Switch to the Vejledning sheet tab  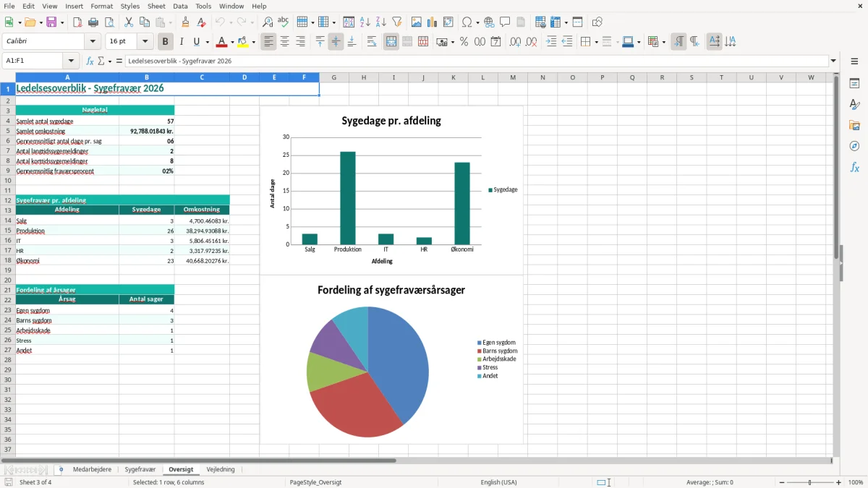pyautogui.click(x=221, y=469)
